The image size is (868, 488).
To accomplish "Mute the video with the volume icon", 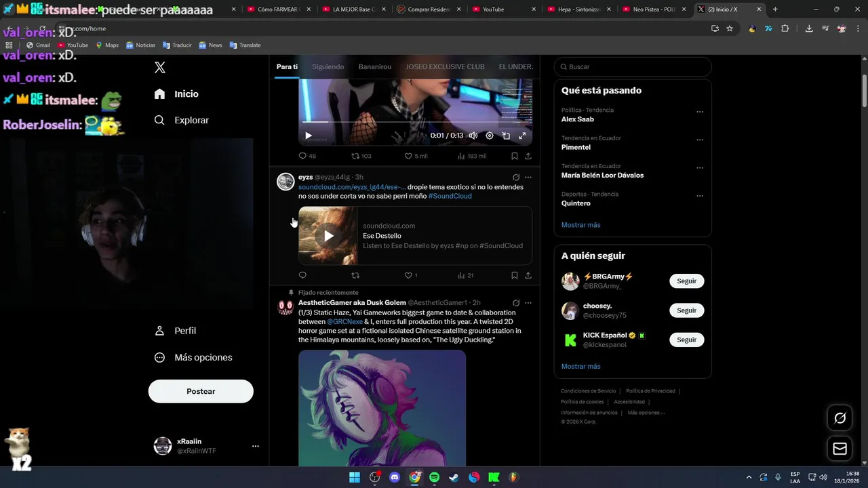I will pyautogui.click(x=473, y=136).
